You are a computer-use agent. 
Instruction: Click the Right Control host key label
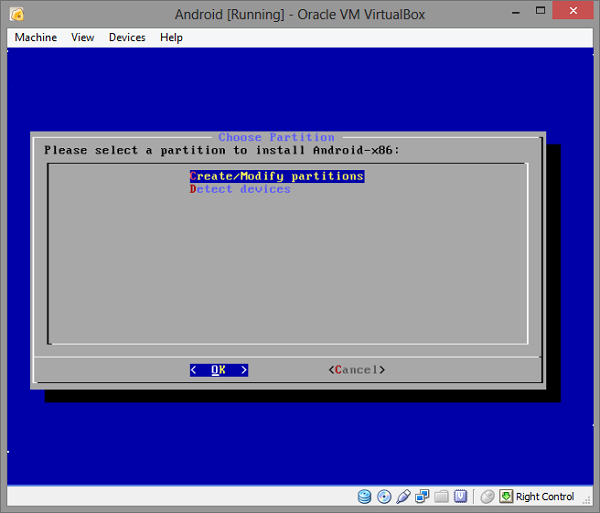545,497
